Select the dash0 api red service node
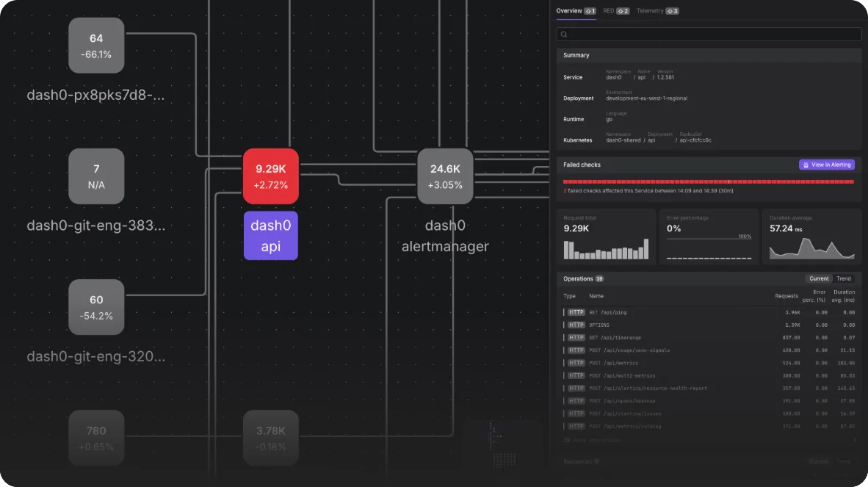 [x=271, y=176]
